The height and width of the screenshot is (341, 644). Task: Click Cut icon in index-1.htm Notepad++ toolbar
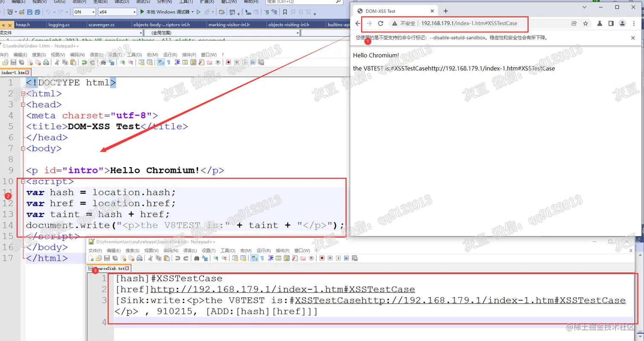[x=57, y=62]
